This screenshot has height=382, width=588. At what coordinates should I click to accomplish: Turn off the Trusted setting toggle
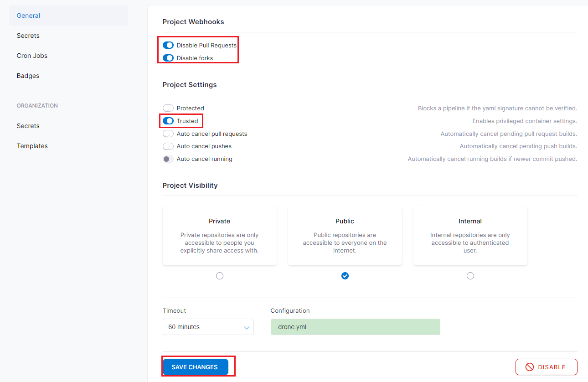pyautogui.click(x=168, y=121)
